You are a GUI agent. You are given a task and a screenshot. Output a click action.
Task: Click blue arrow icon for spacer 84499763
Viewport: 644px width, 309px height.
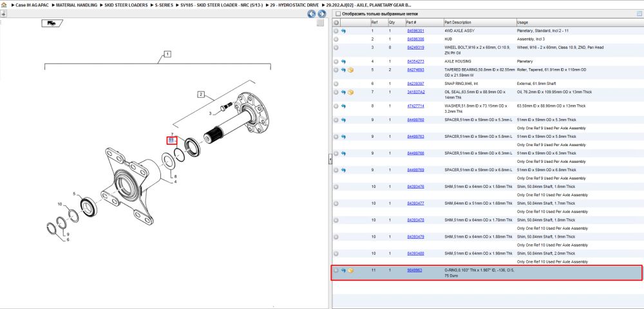[x=343, y=136]
